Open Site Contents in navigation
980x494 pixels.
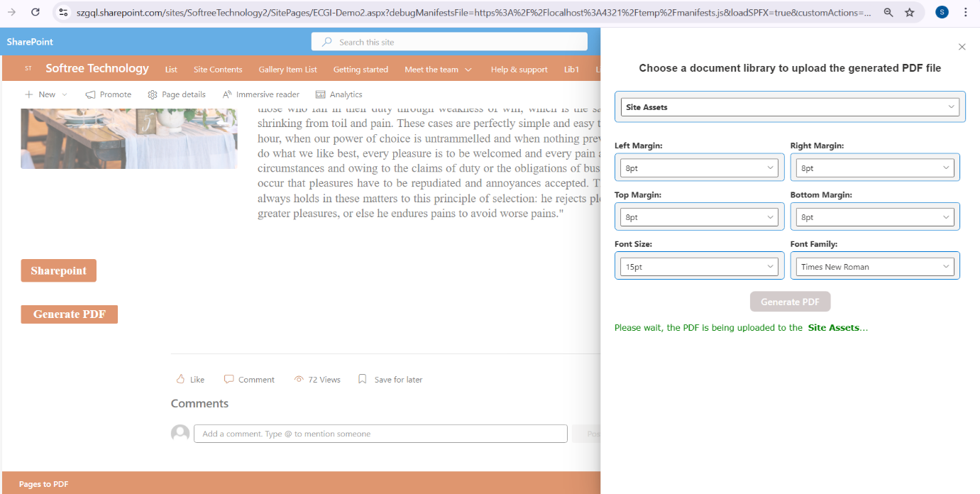coord(218,70)
